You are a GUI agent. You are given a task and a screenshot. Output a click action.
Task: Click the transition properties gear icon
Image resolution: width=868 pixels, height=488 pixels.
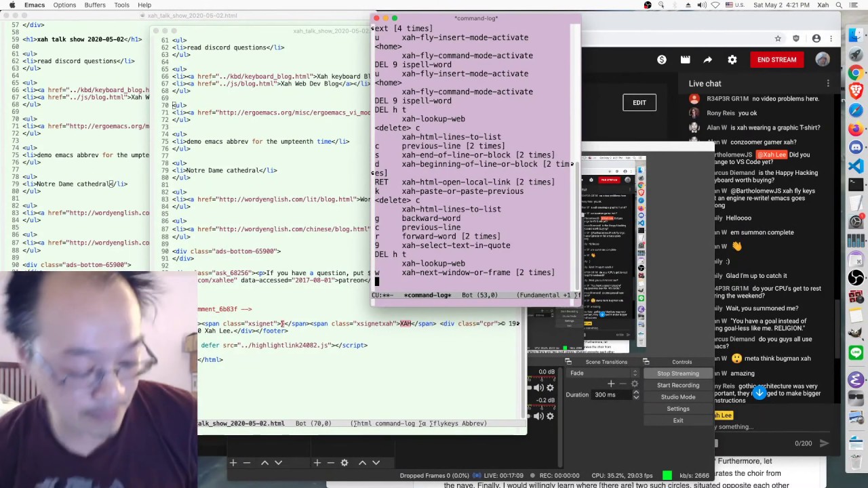click(635, 384)
